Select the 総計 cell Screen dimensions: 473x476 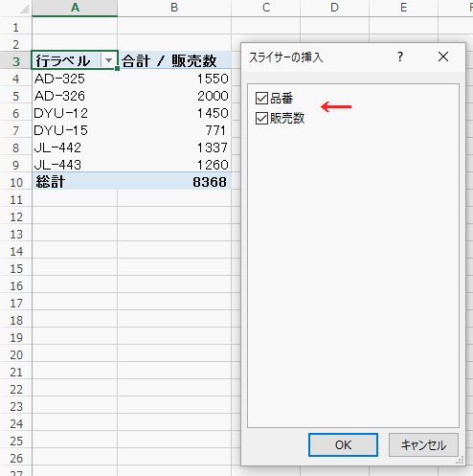click(x=75, y=182)
